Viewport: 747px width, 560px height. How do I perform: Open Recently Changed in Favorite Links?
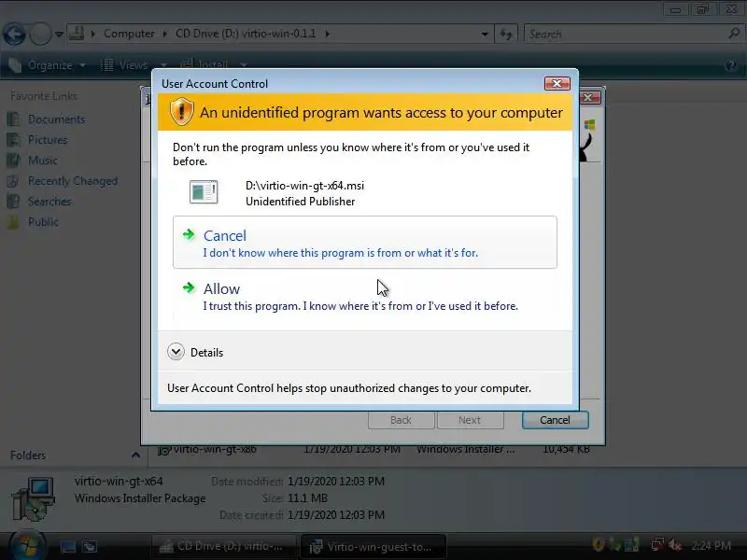point(73,181)
